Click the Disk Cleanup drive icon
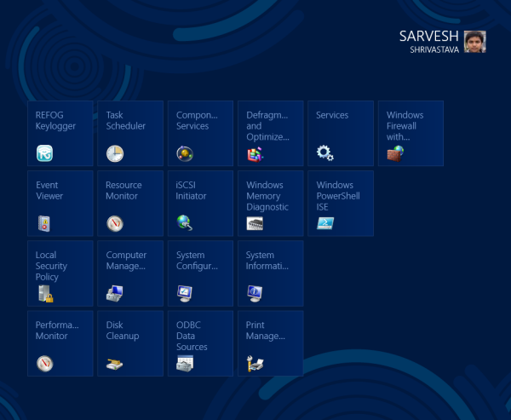Image resolution: width=511 pixels, height=420 pixels. 114,365
